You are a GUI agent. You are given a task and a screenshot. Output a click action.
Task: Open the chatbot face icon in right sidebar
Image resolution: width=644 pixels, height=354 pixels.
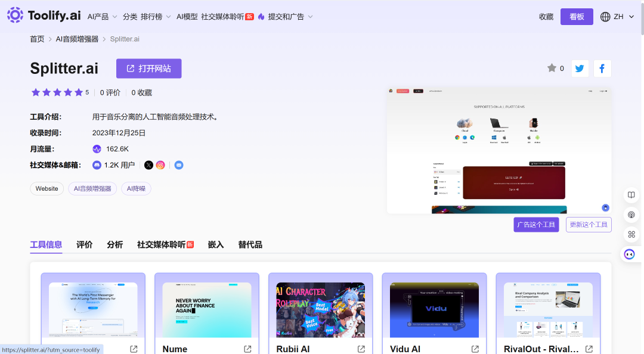pyautogui.click(x=630, y=254)
